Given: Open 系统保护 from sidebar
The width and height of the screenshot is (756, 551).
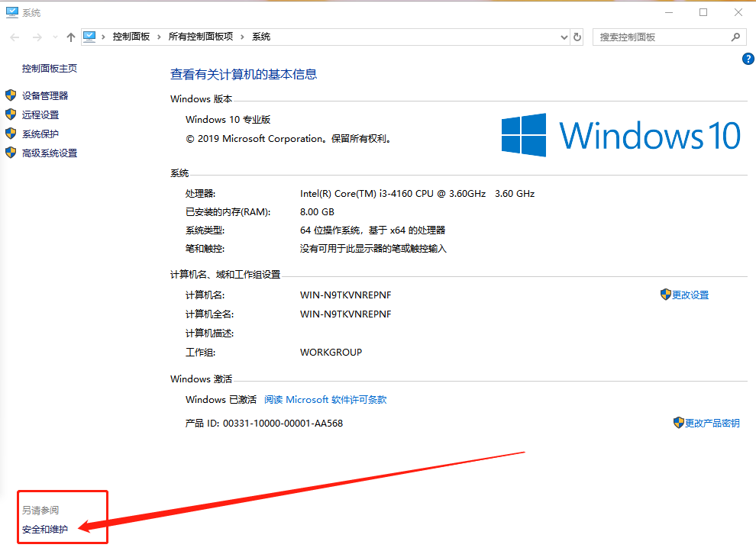Looking at the screenshot, I should [x=40, y=134].
